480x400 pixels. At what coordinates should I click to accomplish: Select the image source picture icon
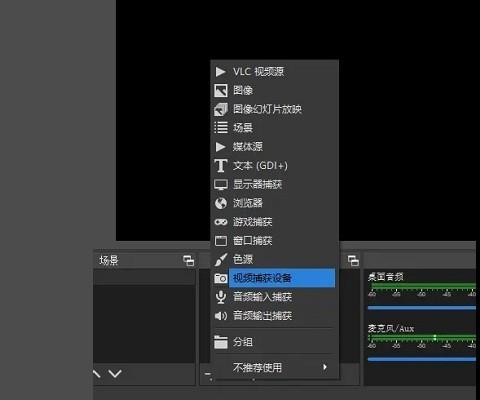click(221, 90)
